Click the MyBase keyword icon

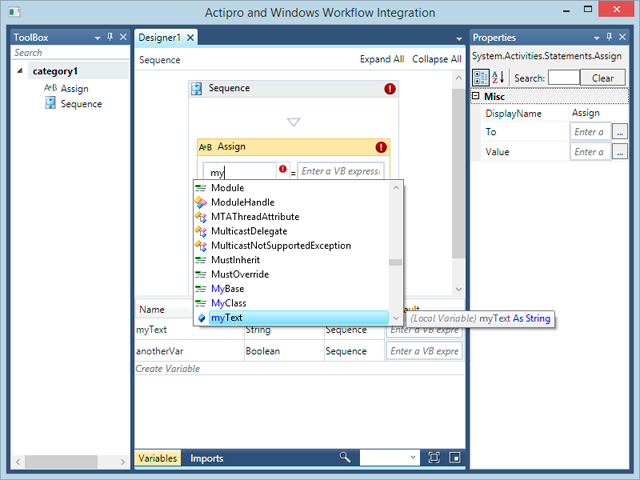pyautogui.click(x=200, y=289)
